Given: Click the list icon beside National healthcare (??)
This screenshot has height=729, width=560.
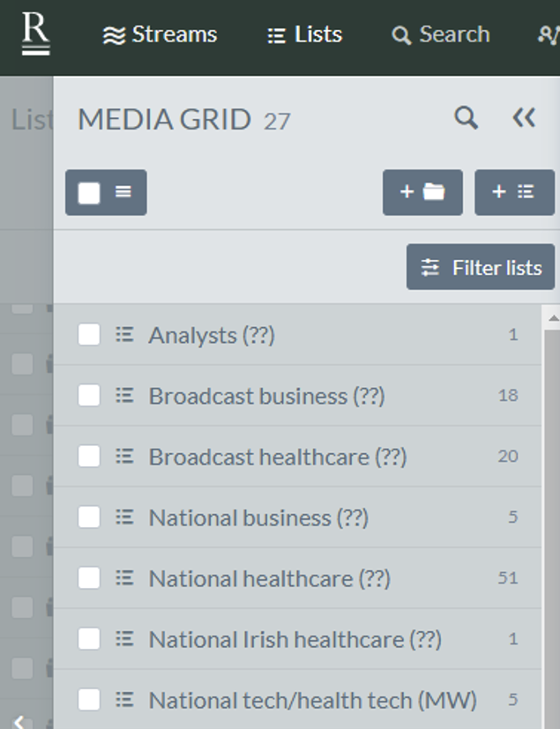Looking at the screenshot, I should click(124, 578).
